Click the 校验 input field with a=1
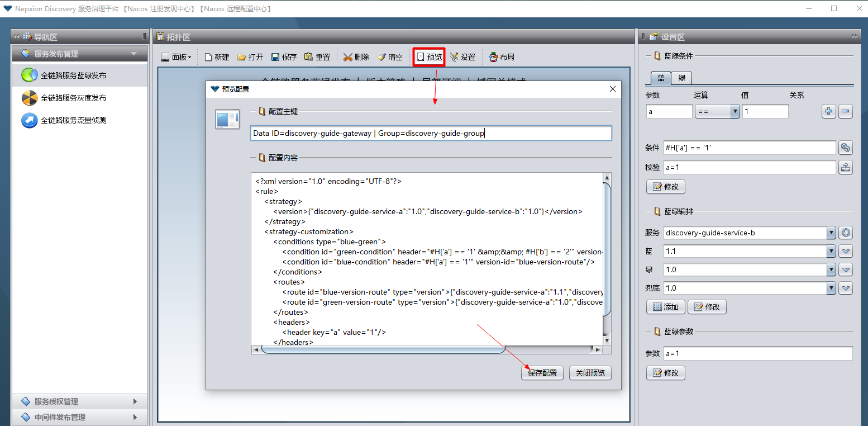Screen dimensions: 868x426 (x=750, y=167)
